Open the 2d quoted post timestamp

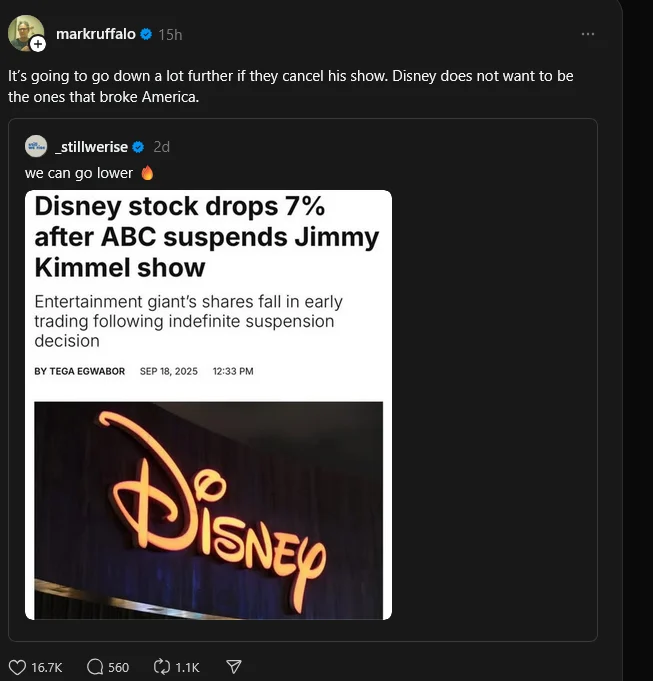pyautogui.click(x=162, y=147)
